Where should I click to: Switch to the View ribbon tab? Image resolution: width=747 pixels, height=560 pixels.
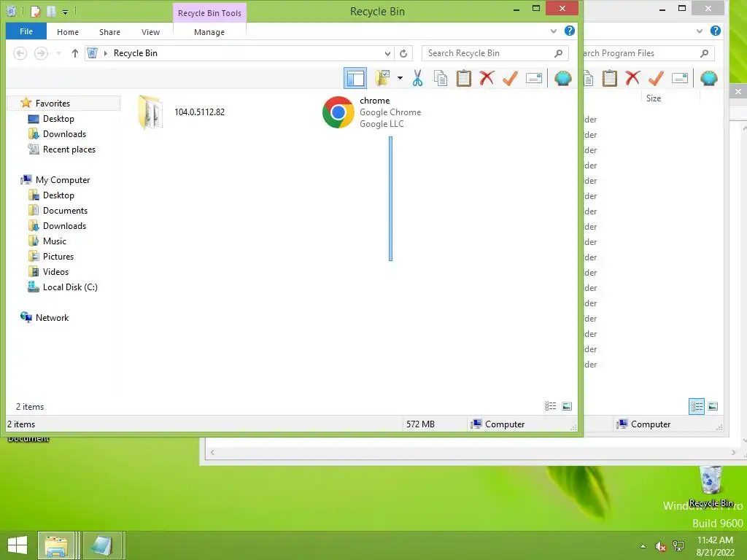(150, 32)
